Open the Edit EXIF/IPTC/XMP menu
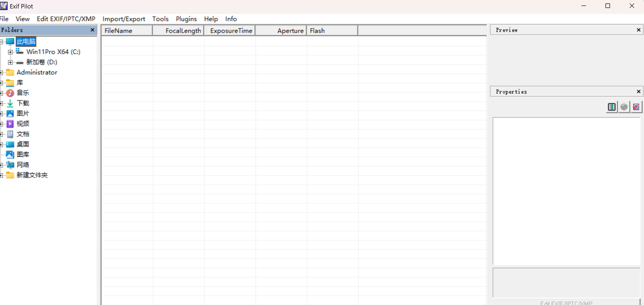This screenshot has height=305, width=644. point(66,19)
